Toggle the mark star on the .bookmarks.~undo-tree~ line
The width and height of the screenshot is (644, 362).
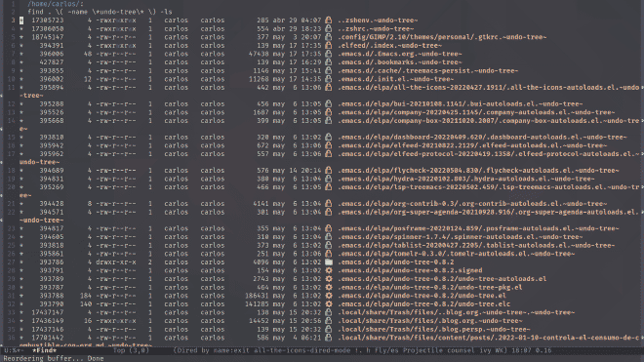coord(21,62)
